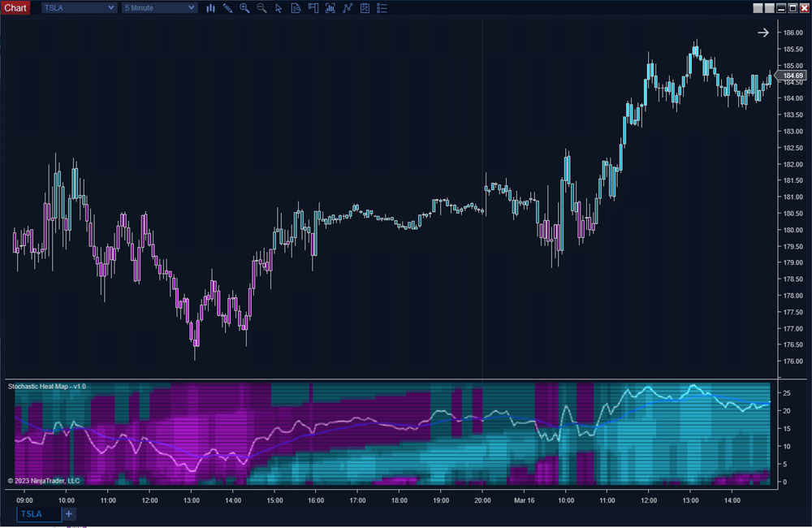Click the red Chart menu button
The height and width of the screenshot is (528, 812).
pos(15,8)
